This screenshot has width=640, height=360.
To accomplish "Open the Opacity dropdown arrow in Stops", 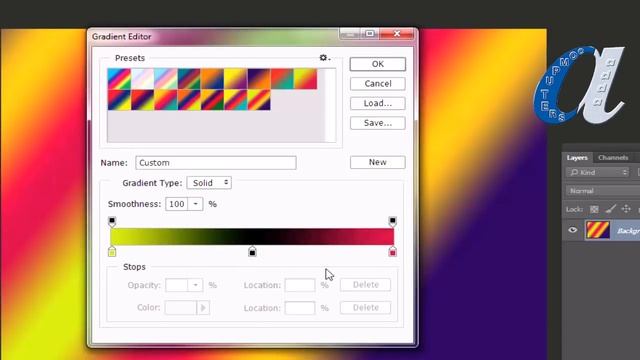I will pyautogui.click(x=196, y=285).
